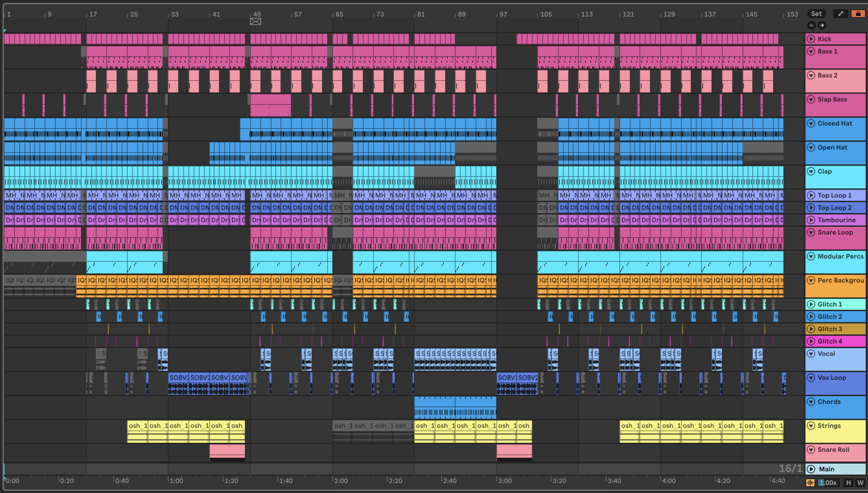868x493 pixels.
Task: Toggle the automation mode button
Action: tap(841, 14)
